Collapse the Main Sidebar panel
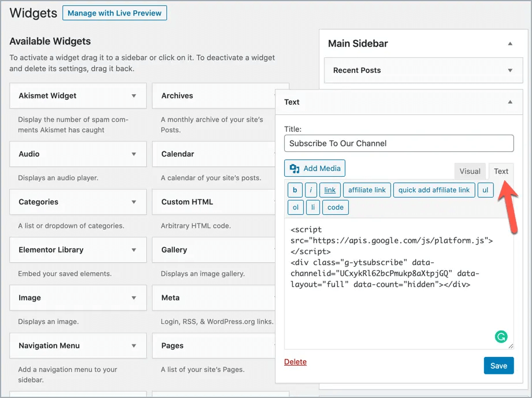532x398 pixels. click(x=509, y=44)
